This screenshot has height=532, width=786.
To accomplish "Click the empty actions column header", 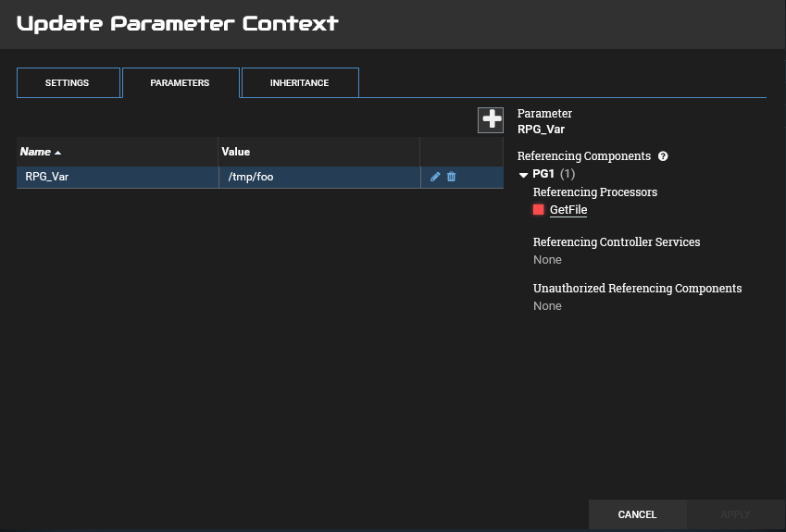I will (461, 152).
